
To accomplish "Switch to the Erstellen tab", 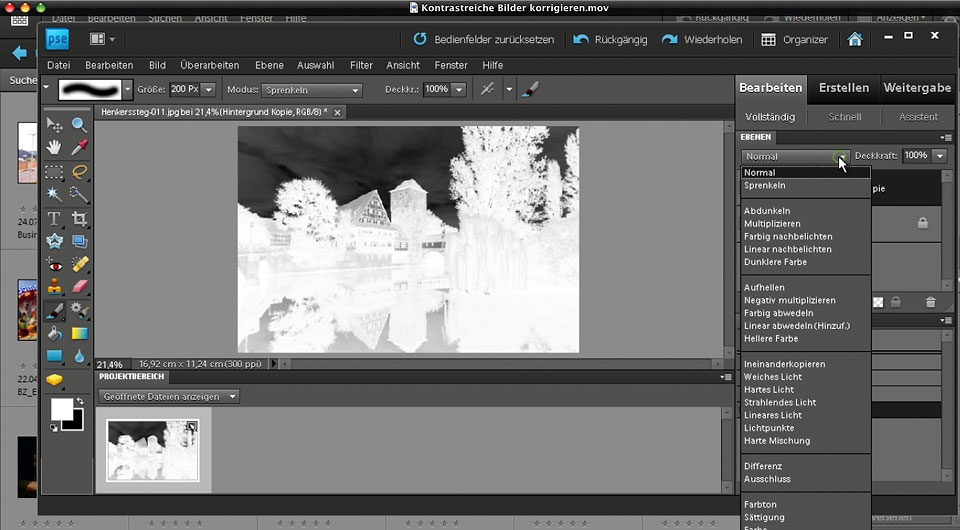I will 843,88.
